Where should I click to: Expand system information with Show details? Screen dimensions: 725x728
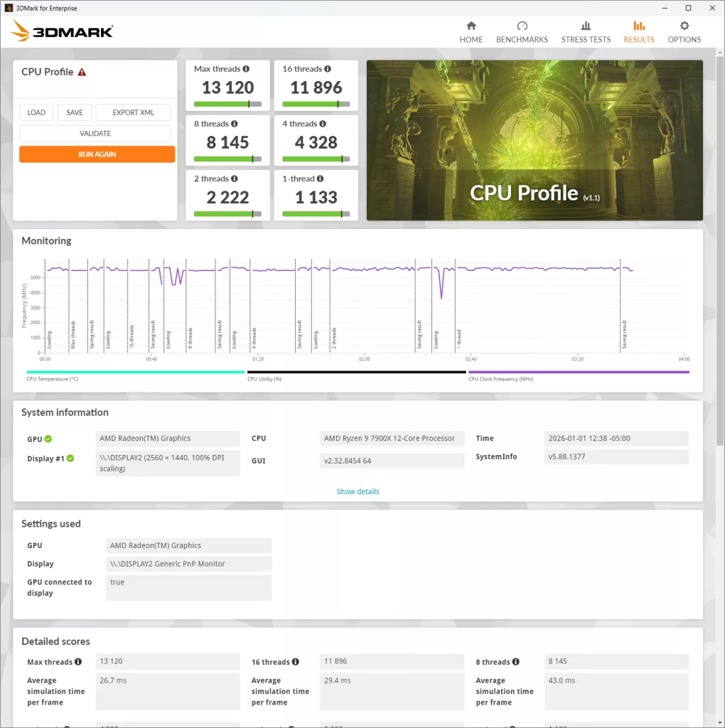click(x=358, y=491)
